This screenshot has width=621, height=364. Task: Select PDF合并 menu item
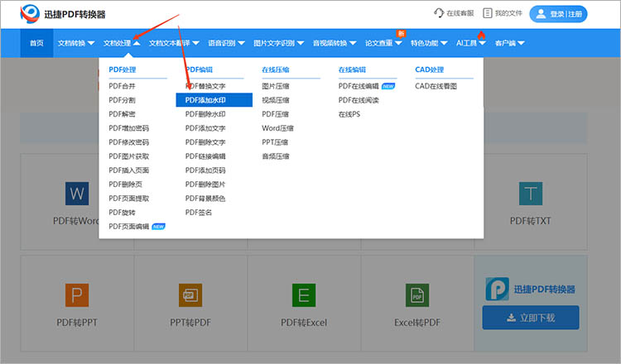(122, 86)
